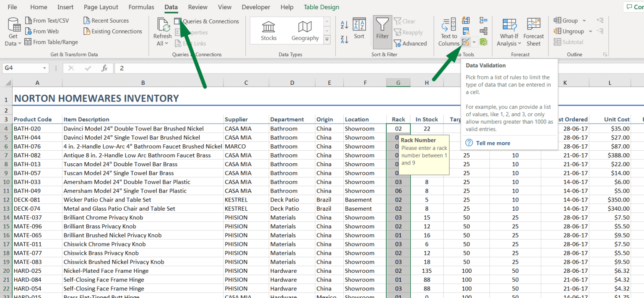Screen dimensions: 644x298
Task: Sort ascending A to Z
Action: click(345, 25)
